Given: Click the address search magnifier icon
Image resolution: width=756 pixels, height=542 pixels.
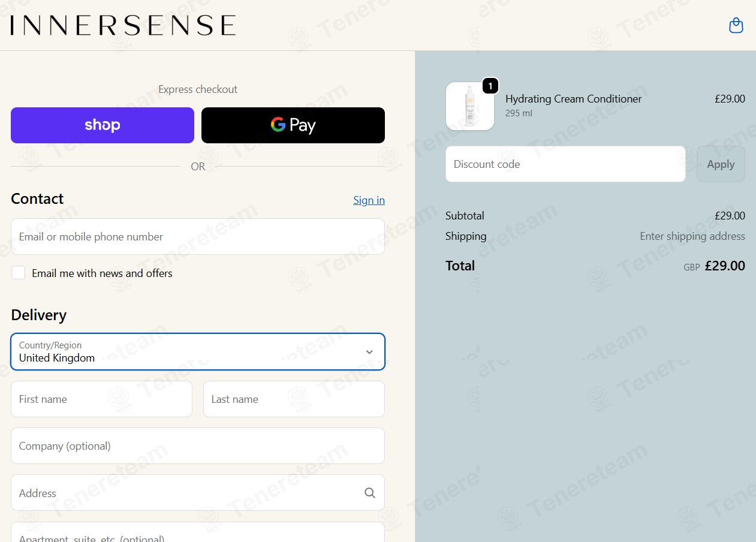Looking at the screenshot, I should [x=370, y=493].
